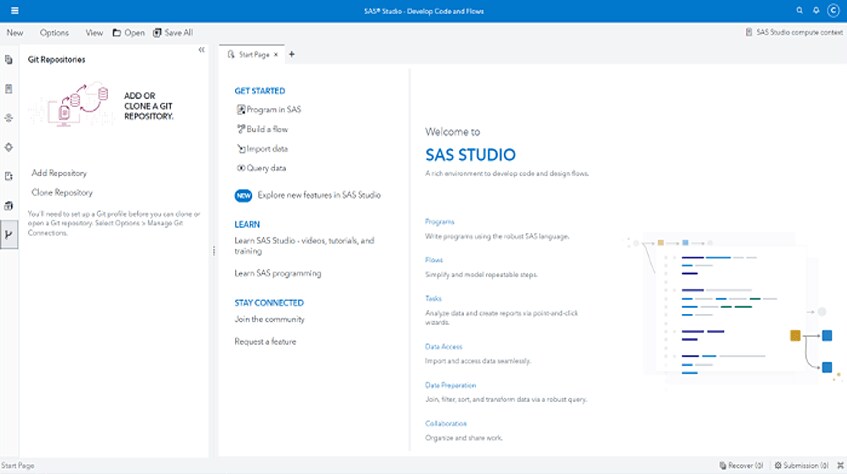Image resolution: width=847 pixels, height=474 pixels.
Task: Click the SAS STUDIO welcome title
Action: 470,155
